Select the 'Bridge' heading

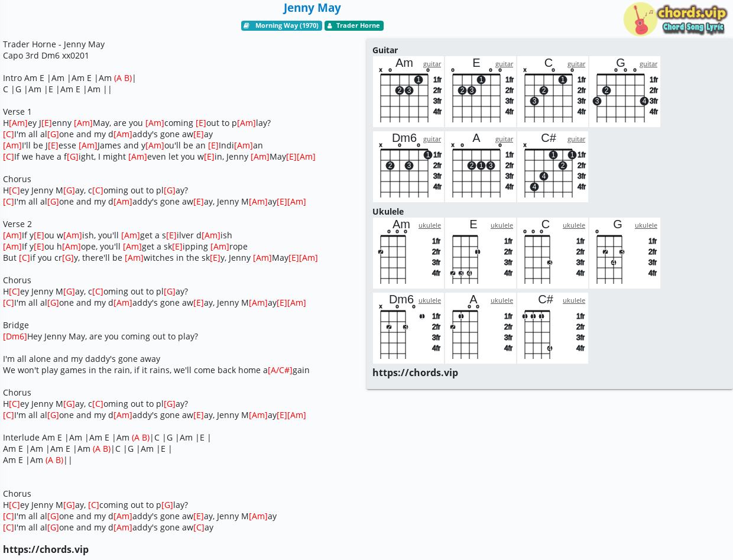coord(16,325)
